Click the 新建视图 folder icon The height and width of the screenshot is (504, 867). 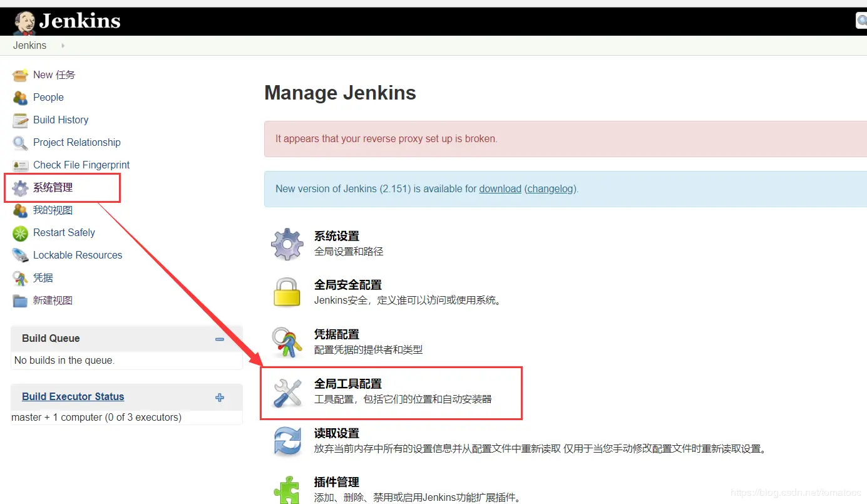pyautogui.click(x=21, y=301)
